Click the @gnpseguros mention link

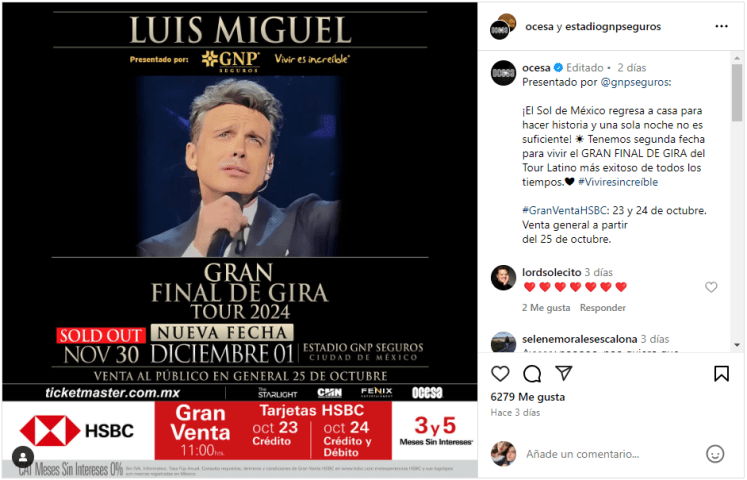(x=634, y=82)
